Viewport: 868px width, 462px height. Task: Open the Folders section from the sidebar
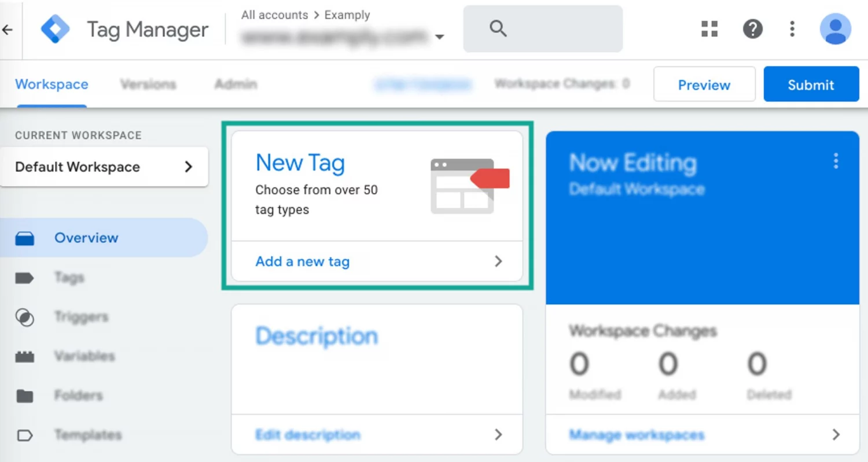[25, 396]
